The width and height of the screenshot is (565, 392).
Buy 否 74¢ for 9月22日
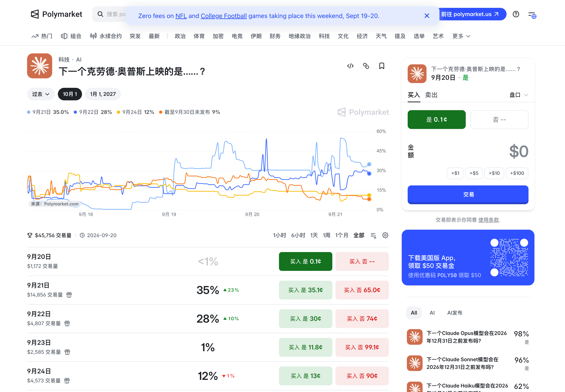(362, 318)
